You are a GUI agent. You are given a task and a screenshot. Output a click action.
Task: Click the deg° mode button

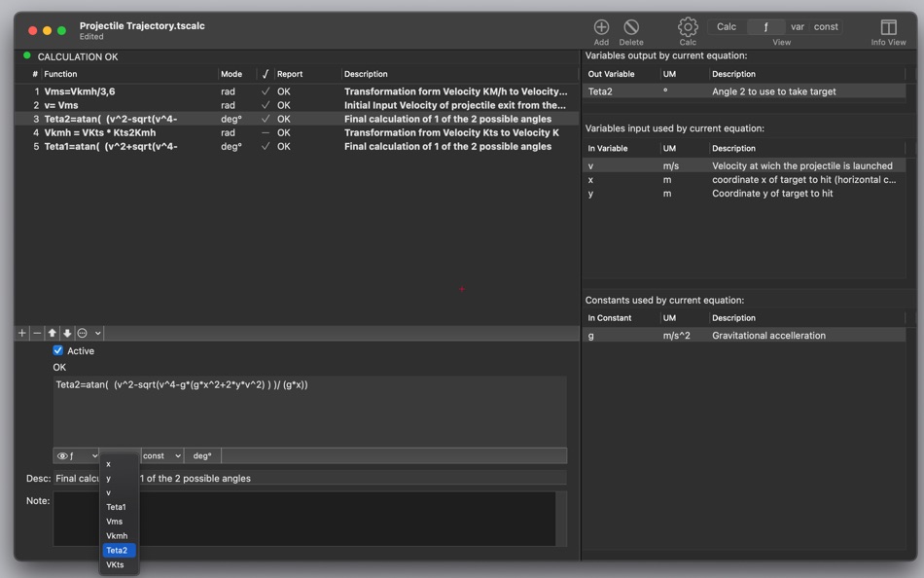(202, 456)
